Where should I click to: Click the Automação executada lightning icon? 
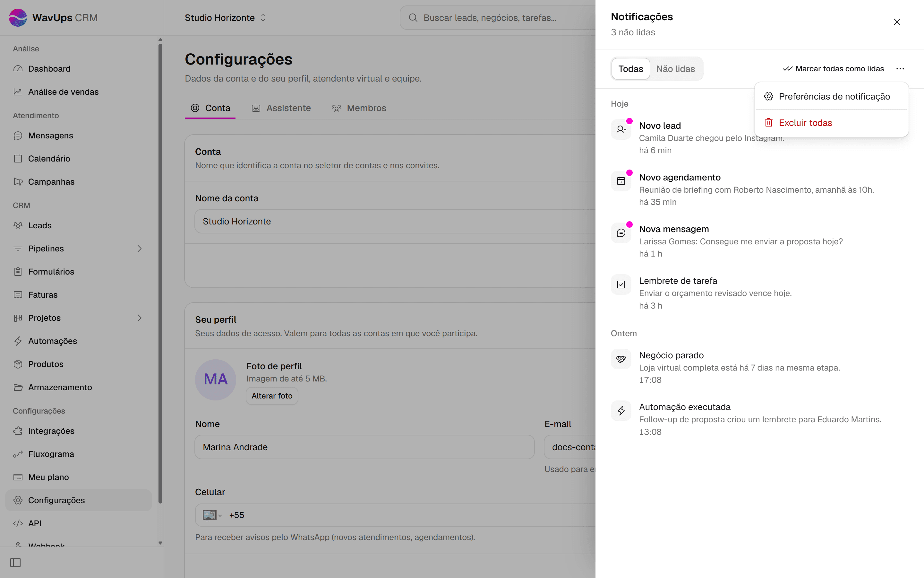[621, 411]
